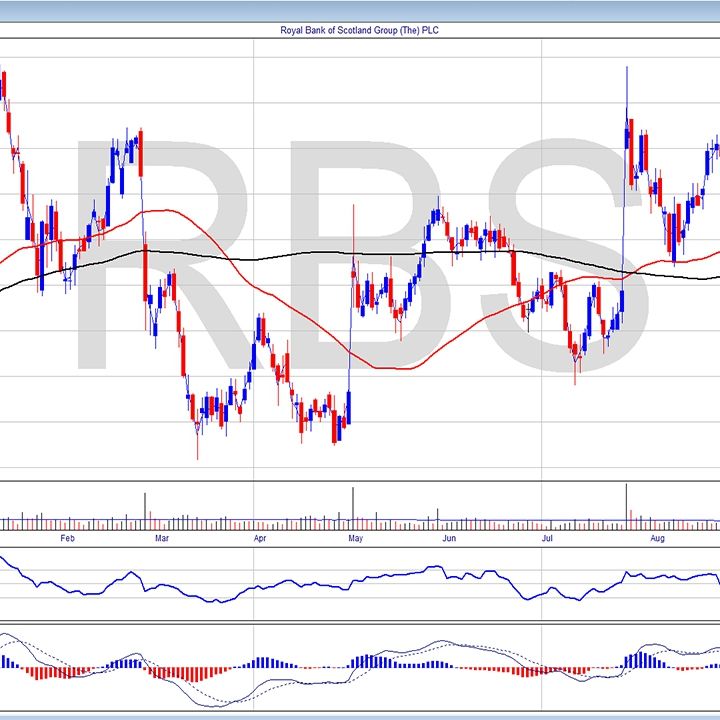The width and height of the screenshot is (720, 720).
Task: Select the Aug label on the date axis
Action: (657, 539)
